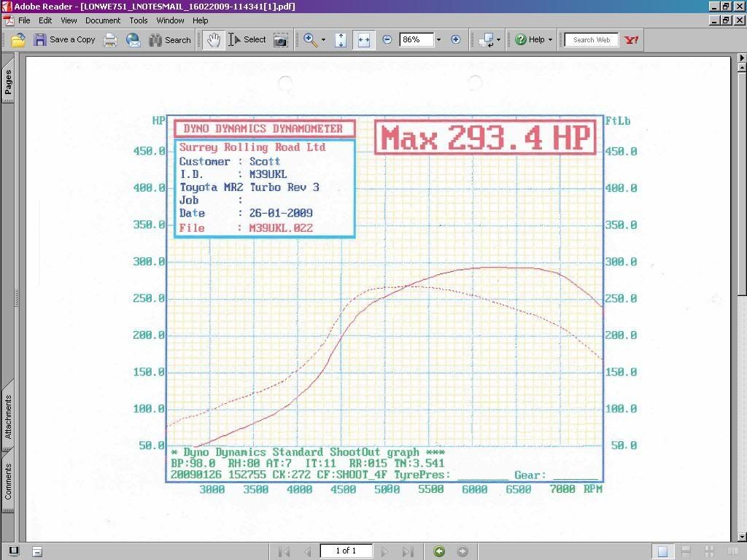Click the '1 of 1' page number field
Screen dimensions: 747x560
[x=346, y=551]
